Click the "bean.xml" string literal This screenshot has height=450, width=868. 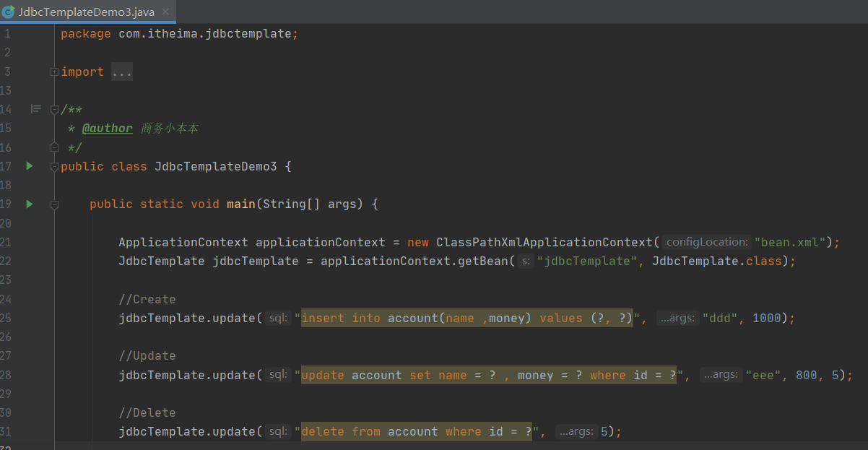coord(790,242)
